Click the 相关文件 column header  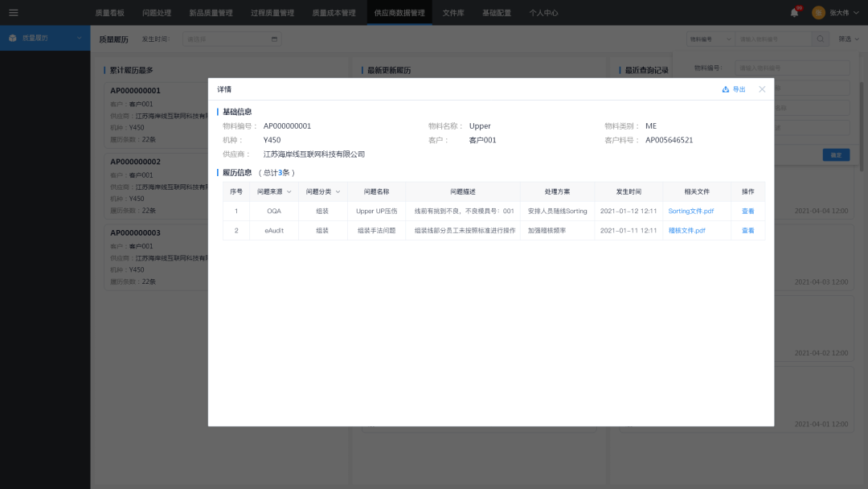coord(697,191)
